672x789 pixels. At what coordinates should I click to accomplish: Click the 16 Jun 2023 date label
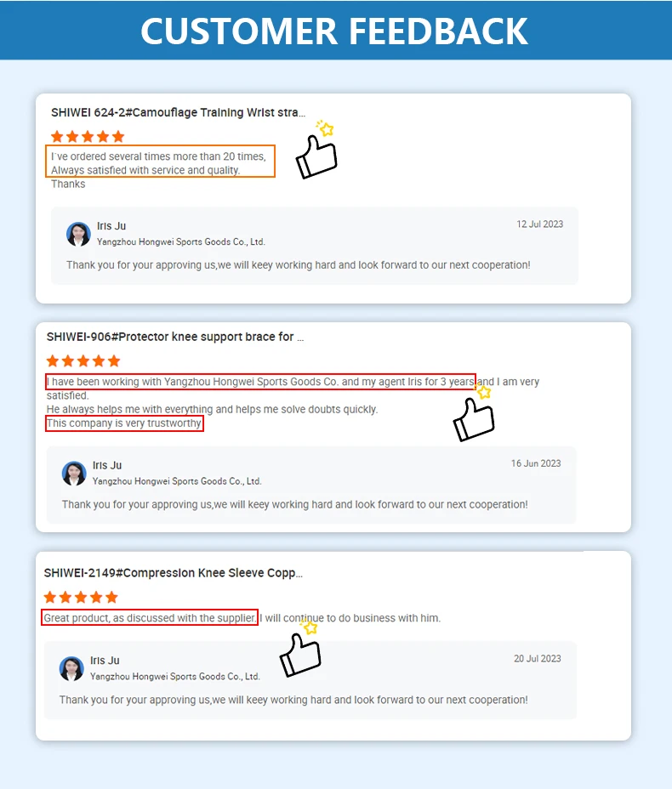coord(536,463)
